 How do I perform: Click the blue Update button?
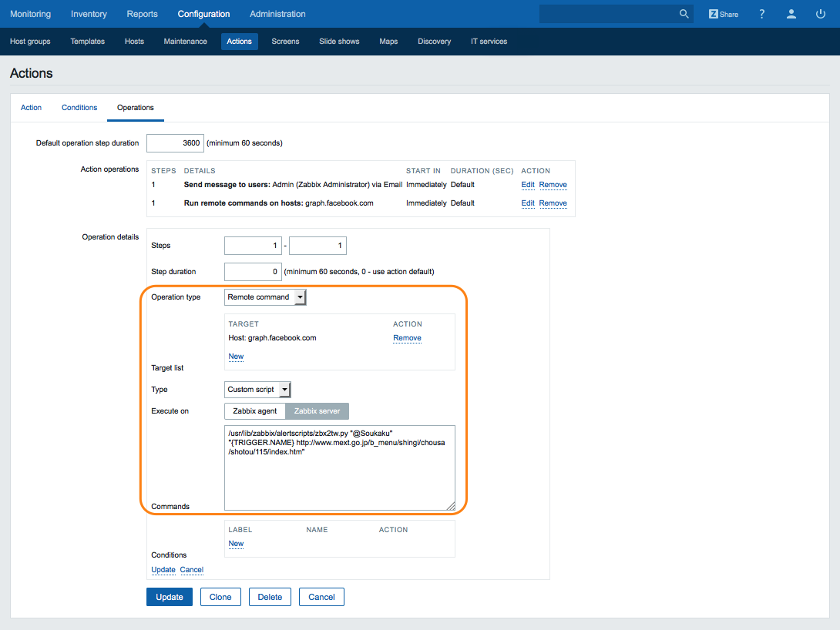pos(170,597)
